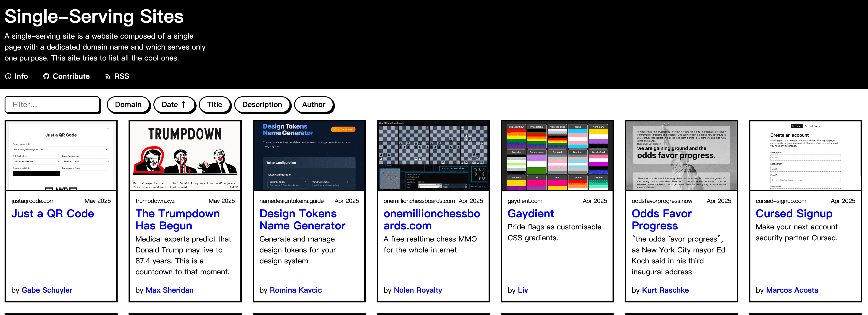Sort sites by Domain
Screen dimensions: 868x315
tap(128, 105)
